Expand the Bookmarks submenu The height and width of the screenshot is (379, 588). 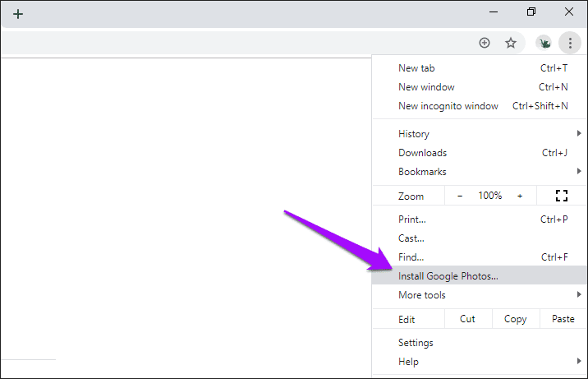coord(480,172)
